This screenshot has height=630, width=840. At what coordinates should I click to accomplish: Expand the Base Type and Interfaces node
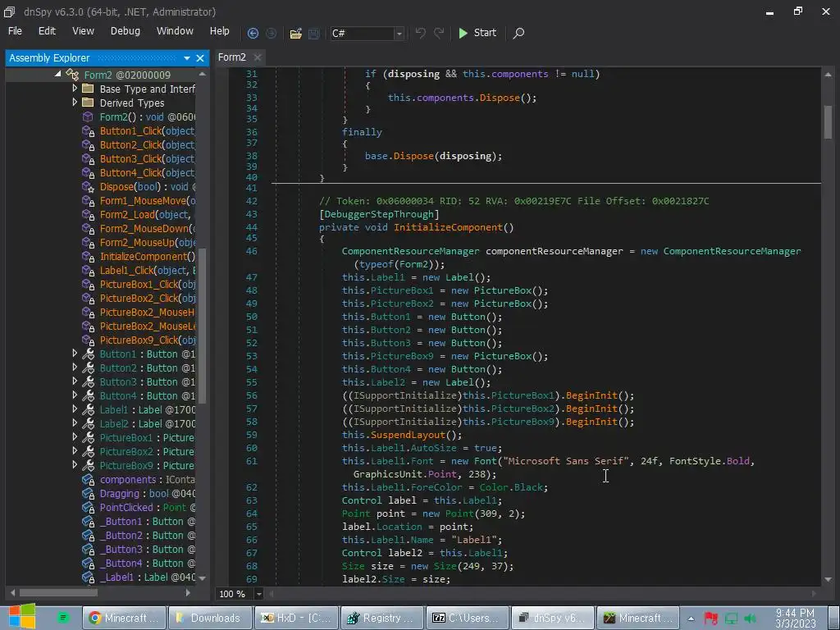75,89
